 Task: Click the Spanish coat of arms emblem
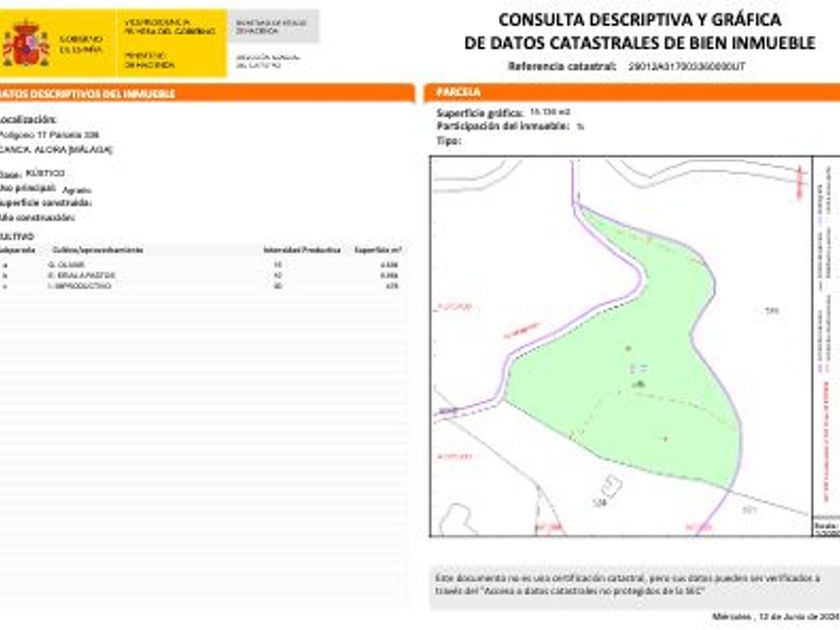click(26, 44)
